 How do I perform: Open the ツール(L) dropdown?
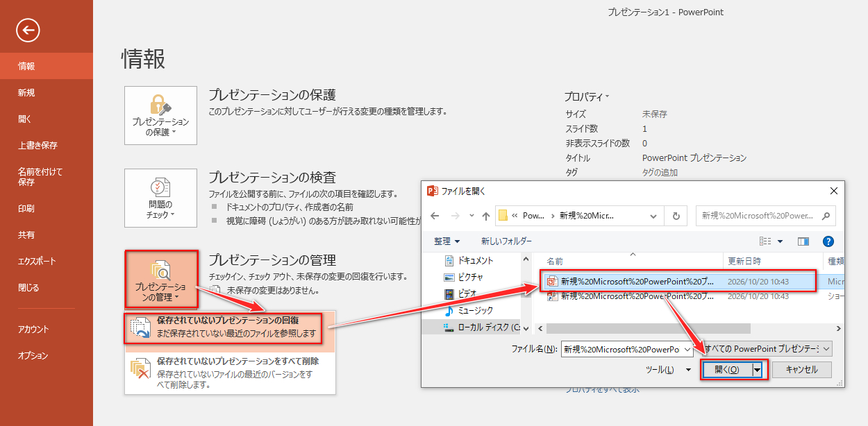667,370
